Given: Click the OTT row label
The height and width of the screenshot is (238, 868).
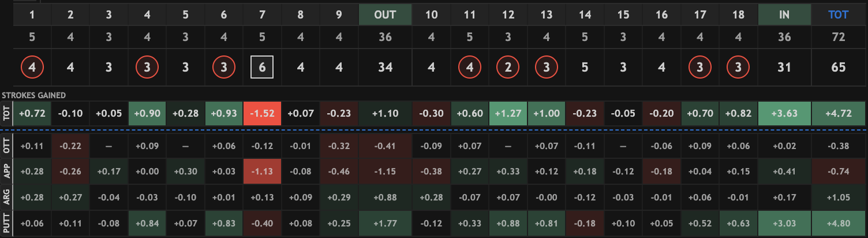Looking at the screenshot, I should (7, 146).
